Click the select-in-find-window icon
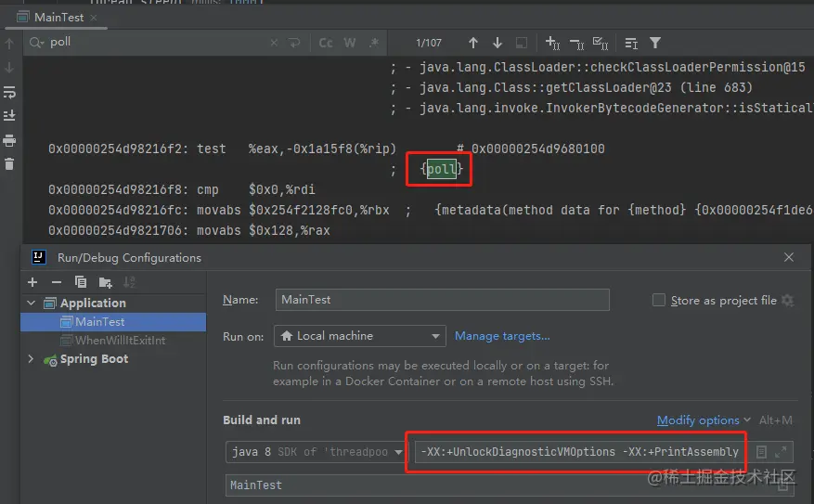Viewport: 814px width, 504px height. 522,43
